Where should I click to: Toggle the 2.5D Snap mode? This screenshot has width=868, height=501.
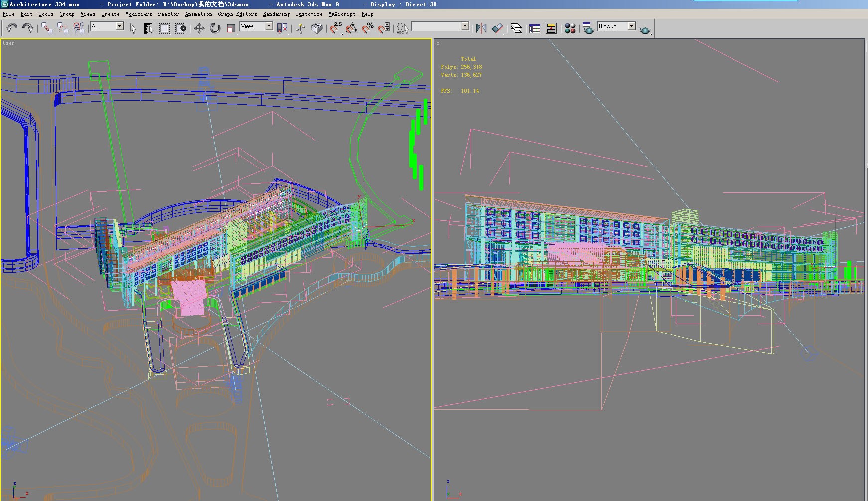tap(335, 28)
